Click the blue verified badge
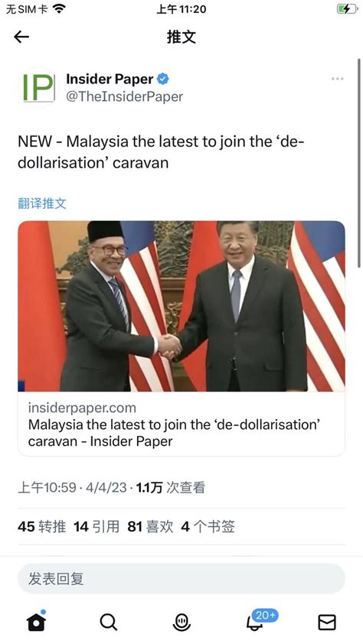363x644 pixels. 163,79
